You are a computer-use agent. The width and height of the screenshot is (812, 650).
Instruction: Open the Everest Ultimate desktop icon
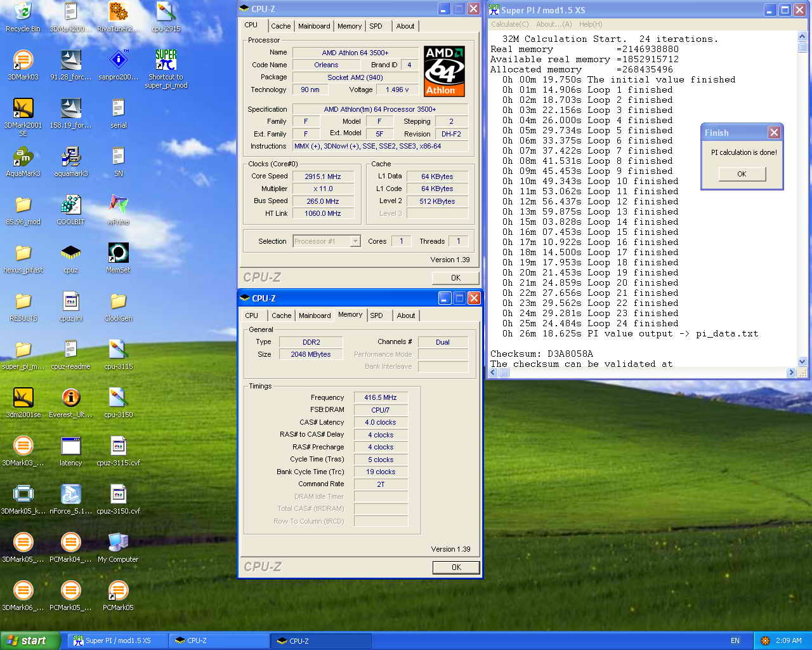tap(70, 403)
